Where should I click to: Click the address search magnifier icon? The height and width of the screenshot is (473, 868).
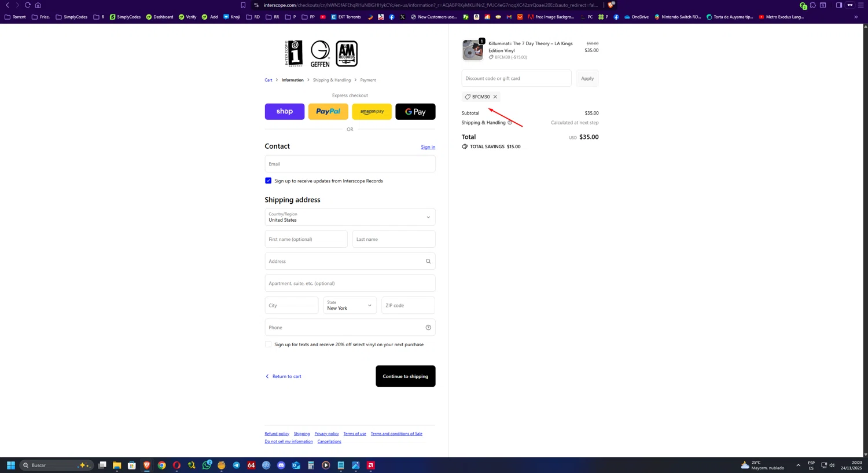click(x=428, y=261)
